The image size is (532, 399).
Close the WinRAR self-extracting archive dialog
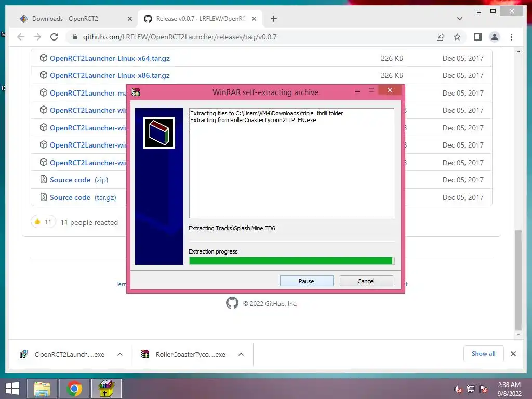point(390,90)
